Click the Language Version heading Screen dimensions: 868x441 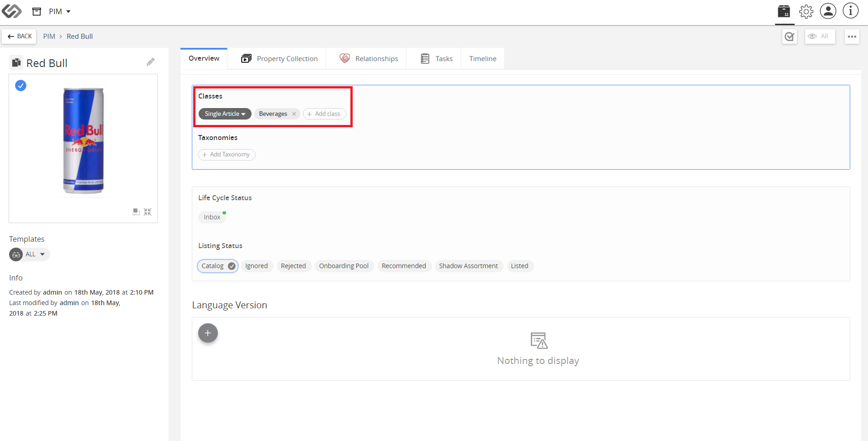(230, 305)
